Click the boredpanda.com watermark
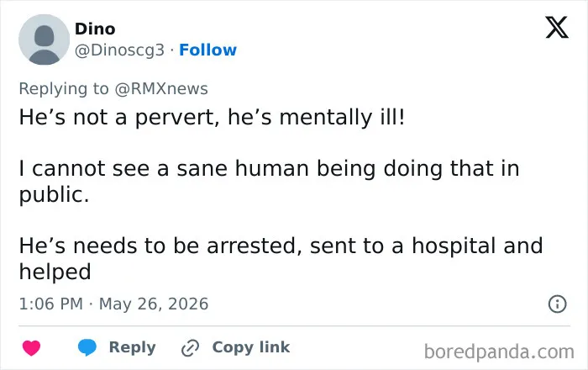 pos(499,352)
